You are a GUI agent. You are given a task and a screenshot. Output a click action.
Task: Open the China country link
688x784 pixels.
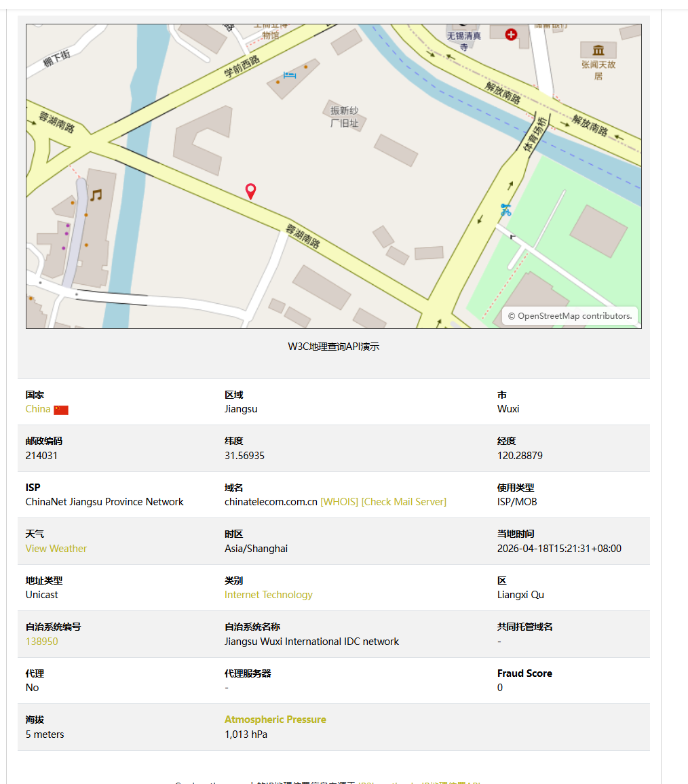(38, 409)
